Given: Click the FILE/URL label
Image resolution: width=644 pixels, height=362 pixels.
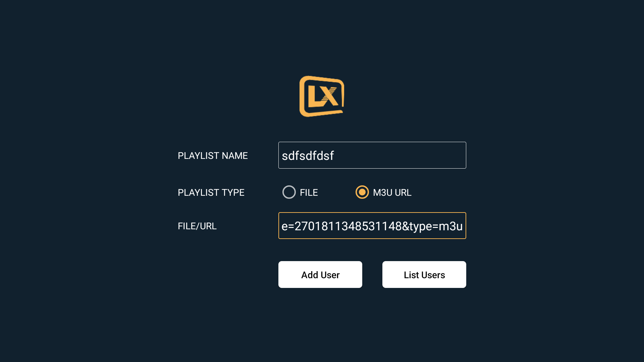Looking at the screenshot, I should [x=197, y=226].
